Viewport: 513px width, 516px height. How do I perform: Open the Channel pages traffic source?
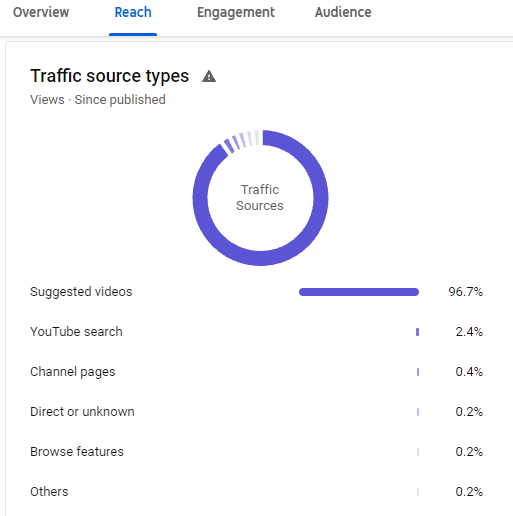[x=73, y=372]
